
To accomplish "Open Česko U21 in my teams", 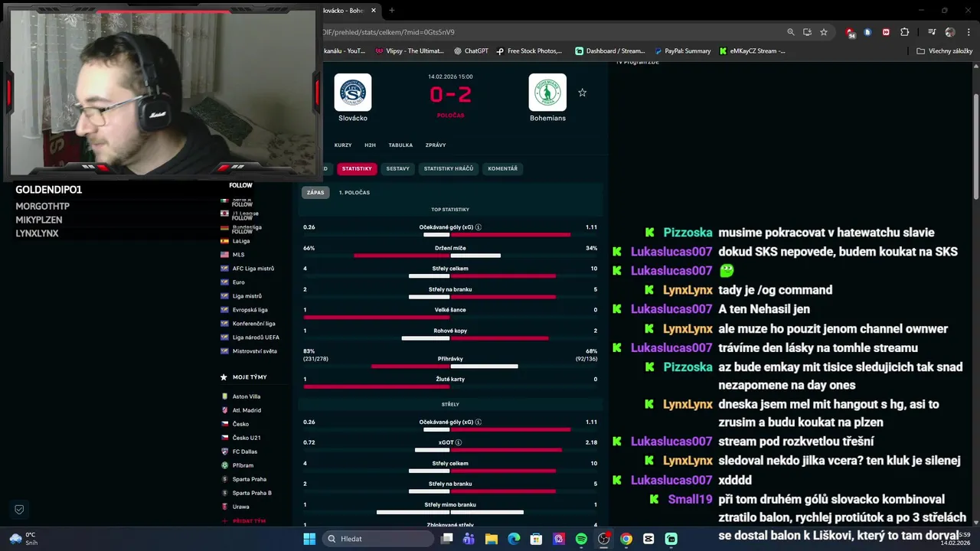I will tap(247, 438).
